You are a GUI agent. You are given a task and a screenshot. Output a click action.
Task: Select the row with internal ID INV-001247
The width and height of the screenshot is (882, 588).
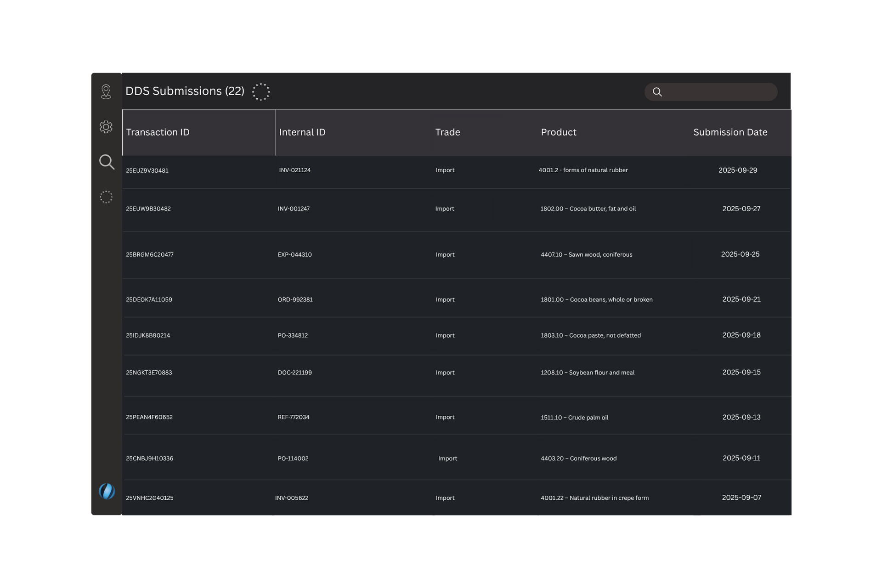(294, 209)
